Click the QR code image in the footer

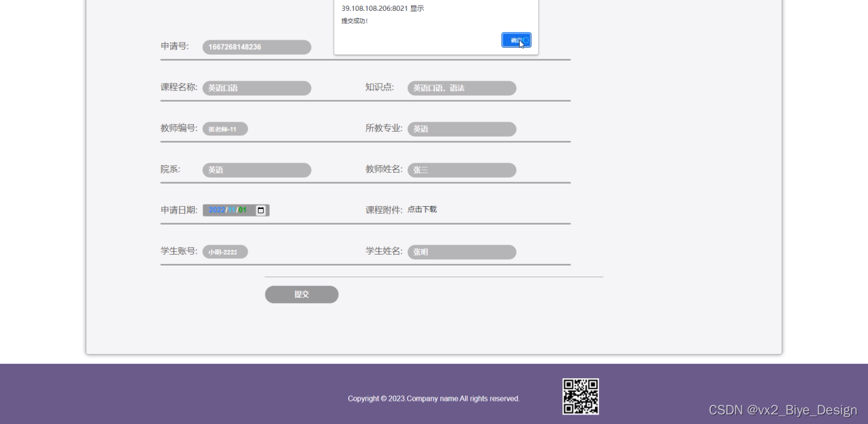(x=580, y=397)
